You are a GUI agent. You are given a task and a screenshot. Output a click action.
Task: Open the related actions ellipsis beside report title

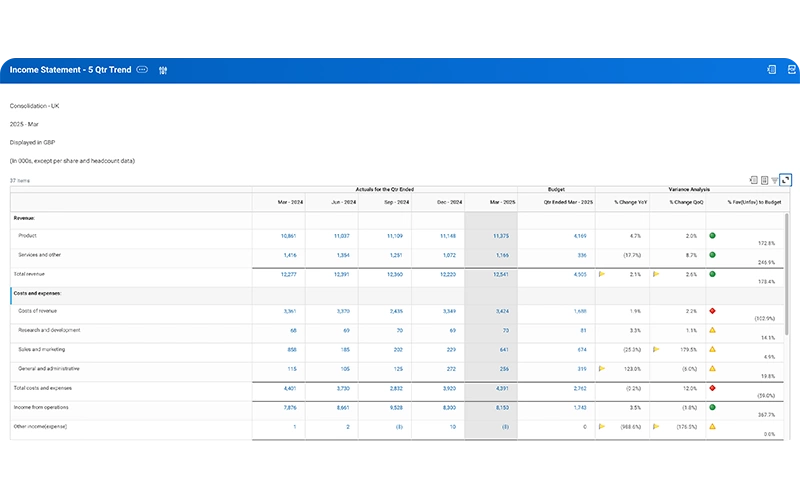coord(142,70)
